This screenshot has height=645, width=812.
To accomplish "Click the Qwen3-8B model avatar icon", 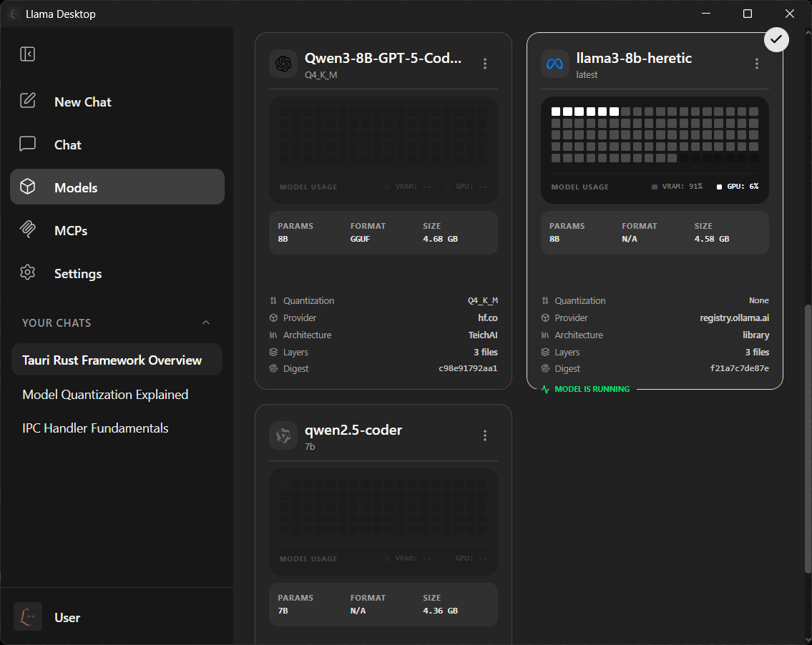I will (283, 64).
